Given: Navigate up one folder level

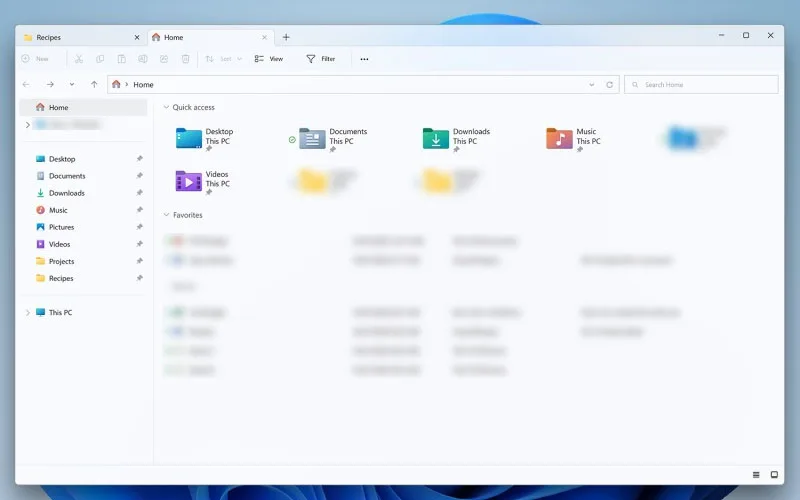Looking at the screenshot, I should pos(94,85).
